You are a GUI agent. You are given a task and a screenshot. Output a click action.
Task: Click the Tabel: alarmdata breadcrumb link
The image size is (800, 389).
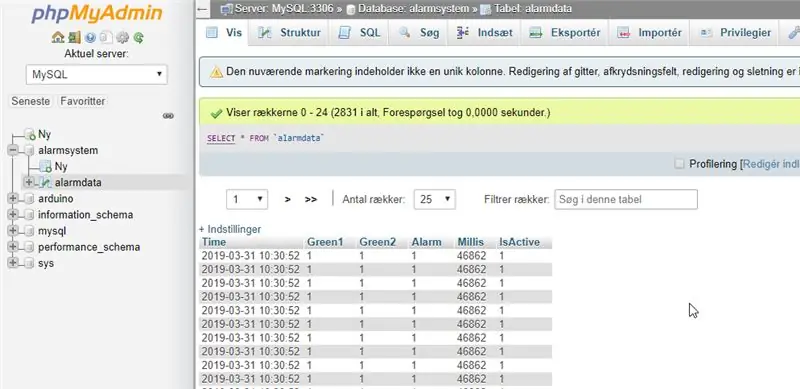(x=533, y=9)
